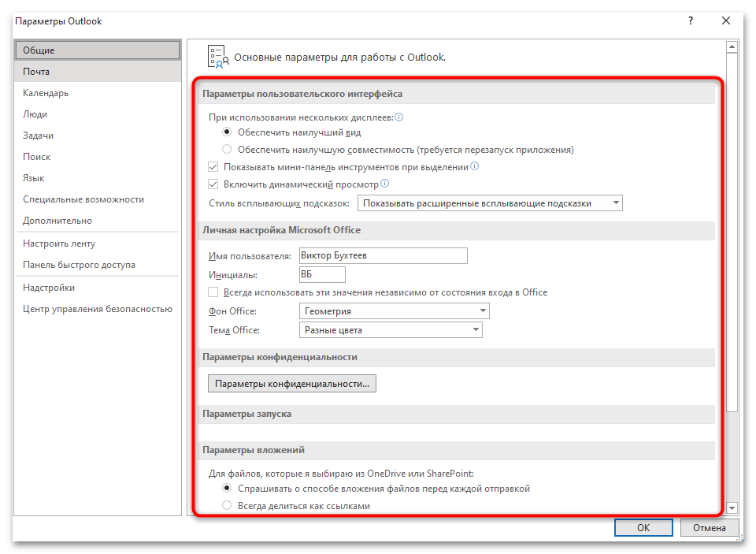This screenshot has height=554, width=756.
Task: Select "Всегда делиться как ссылками" option
Action: click(x=228, y=506)
